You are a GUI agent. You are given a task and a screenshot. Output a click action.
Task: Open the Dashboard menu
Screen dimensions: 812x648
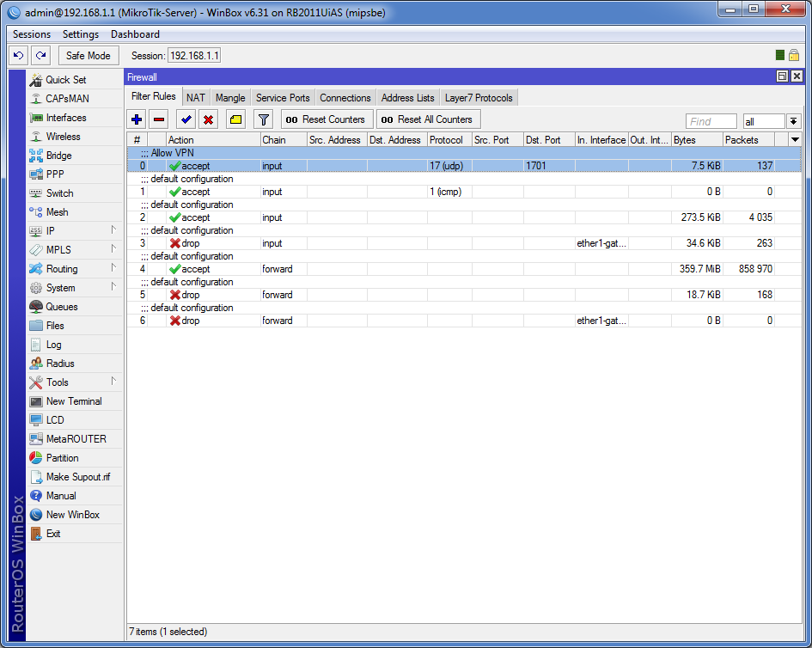[135, 34]
